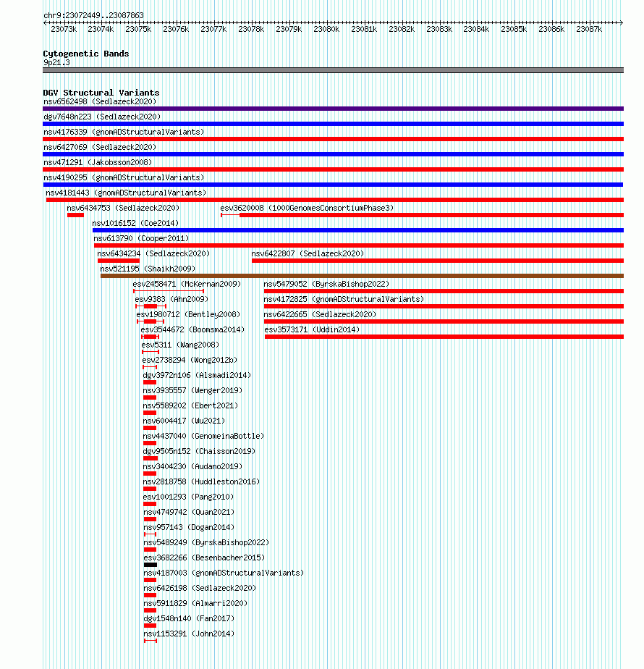Click nsv4176339 (gnomADStructuralVariants) label
The image size is (644, 669).
click(124, 132)
